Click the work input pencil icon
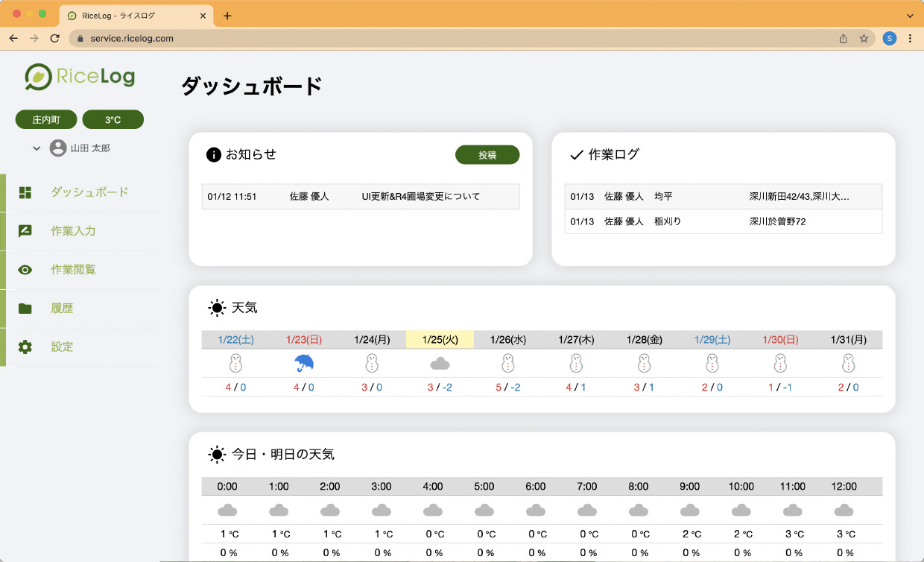The height and width of the screenshot is (562, 924). click(x=25, y=231)
